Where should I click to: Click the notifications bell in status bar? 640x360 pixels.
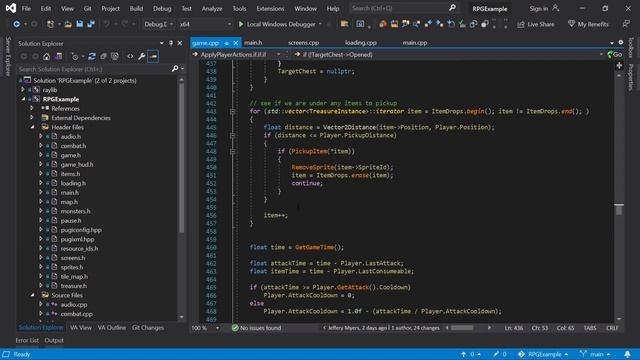pyautogui.click(x=627, y=354)
